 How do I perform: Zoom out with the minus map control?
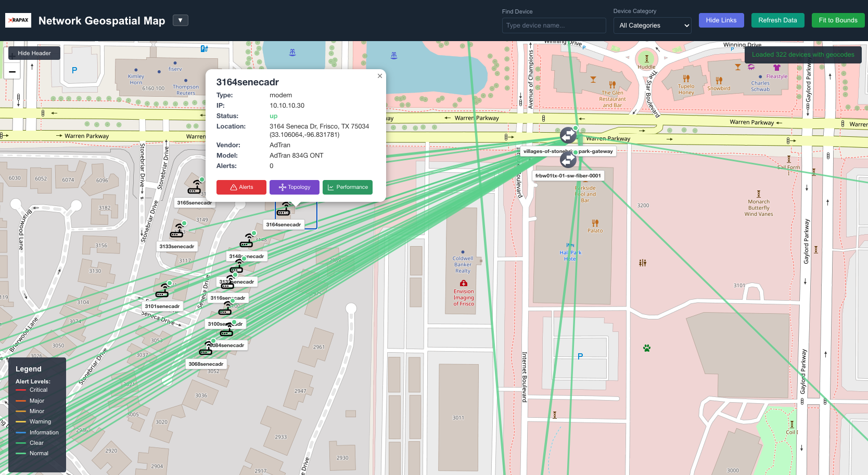[12, 72]
